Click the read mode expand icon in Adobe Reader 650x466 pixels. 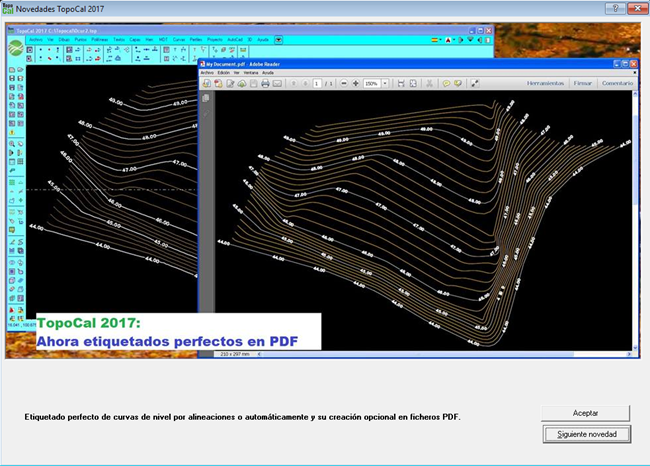coord(475,83)
